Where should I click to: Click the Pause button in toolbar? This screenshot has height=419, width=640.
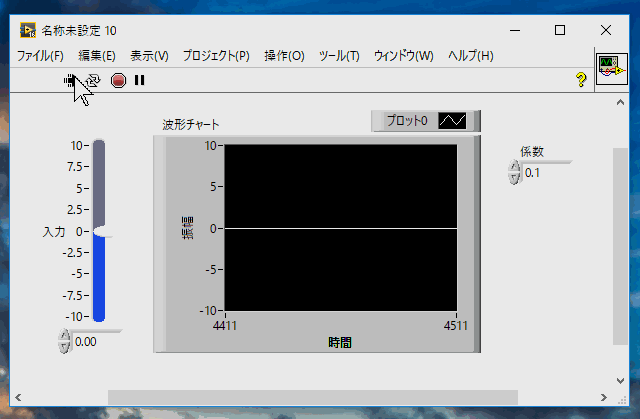point(140,80)
